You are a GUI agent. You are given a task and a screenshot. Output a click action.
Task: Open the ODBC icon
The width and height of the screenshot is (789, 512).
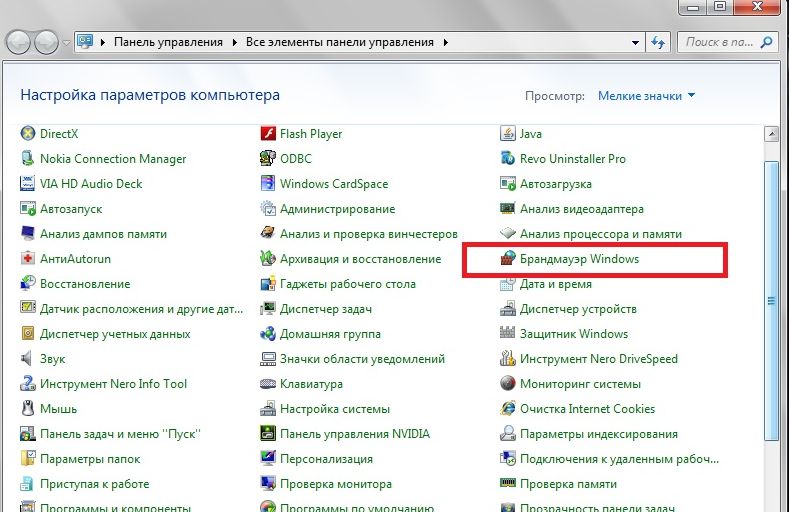268,158
